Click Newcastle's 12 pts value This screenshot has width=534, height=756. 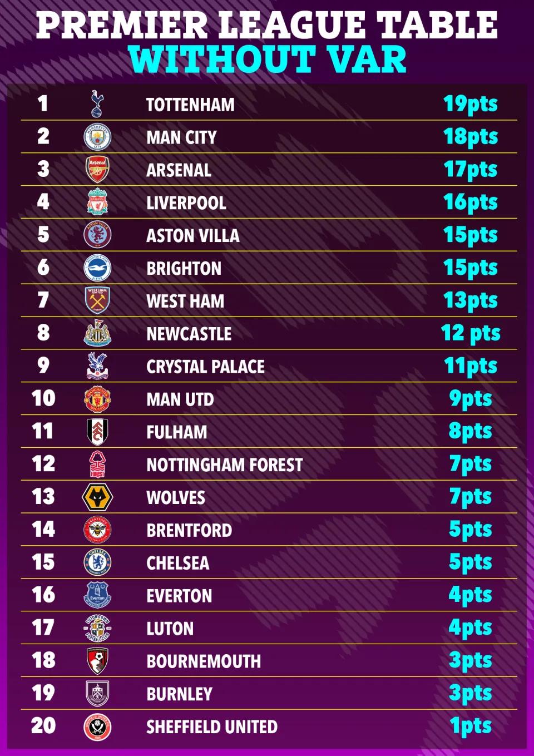[x=471, y=333]
